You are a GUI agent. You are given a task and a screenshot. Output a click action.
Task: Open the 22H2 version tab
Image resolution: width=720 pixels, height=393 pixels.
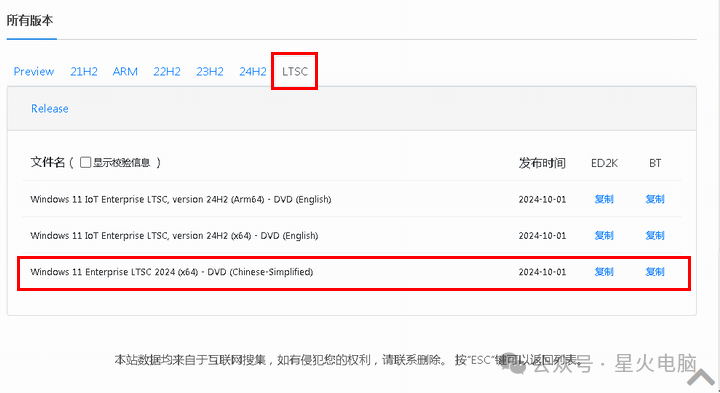pos(167,72)
